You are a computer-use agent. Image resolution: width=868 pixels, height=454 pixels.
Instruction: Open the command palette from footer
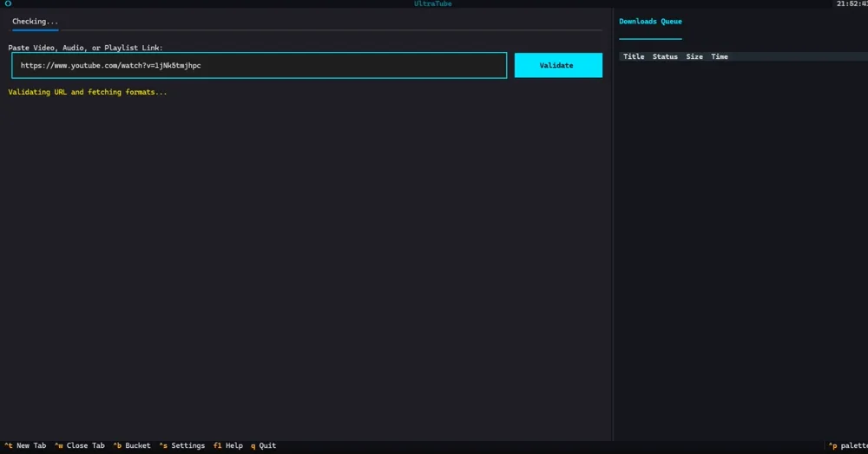(x=848, y=445)
